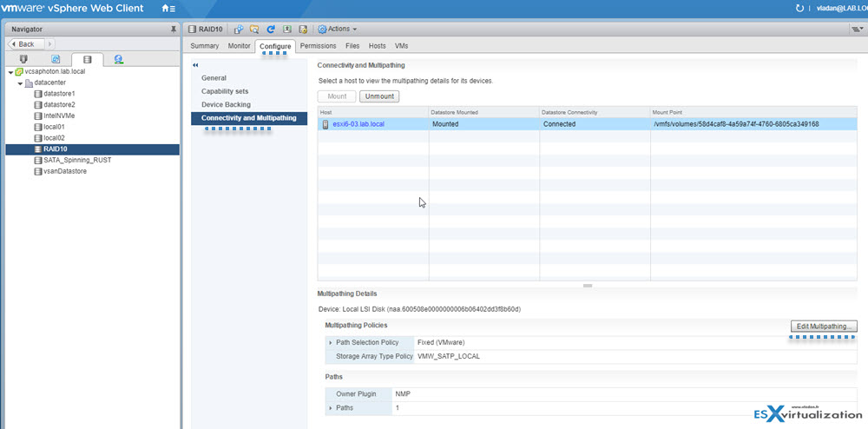Click the browse files toolbar icon
868x429 pixels.
click(254, 30)
